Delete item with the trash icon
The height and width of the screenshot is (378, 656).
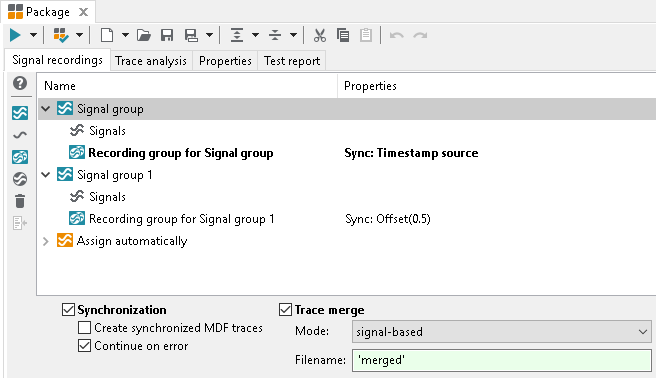point(20,201)
